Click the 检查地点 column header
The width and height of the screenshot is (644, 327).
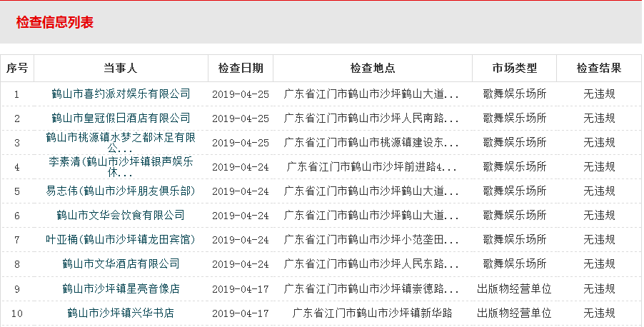(372, 69)
